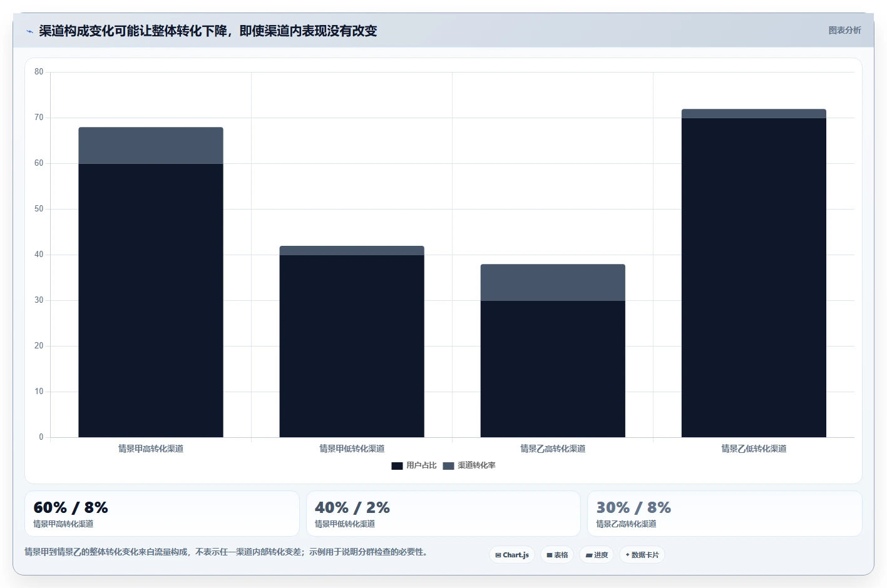
Task: Click 用户占比 bar for 情景乙低转化渠道
Action: (754, 278)
